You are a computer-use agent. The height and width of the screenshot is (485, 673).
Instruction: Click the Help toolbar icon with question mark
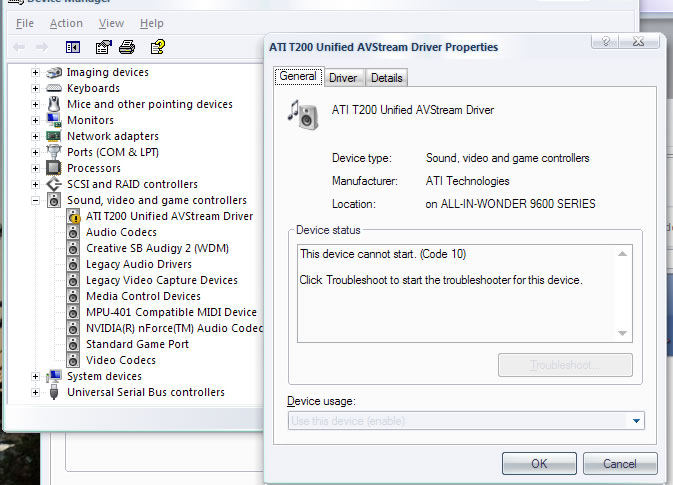pos(158,46)
